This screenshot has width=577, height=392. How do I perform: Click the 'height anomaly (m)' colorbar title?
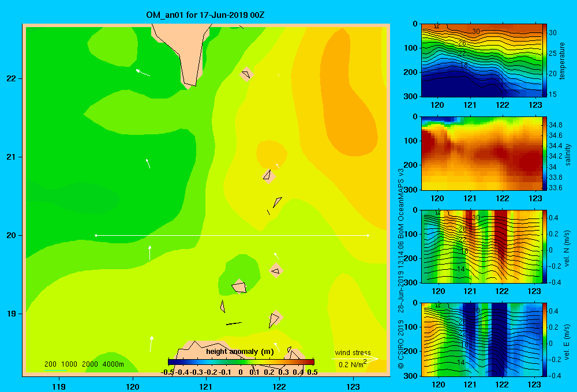[x=240, y=352]
